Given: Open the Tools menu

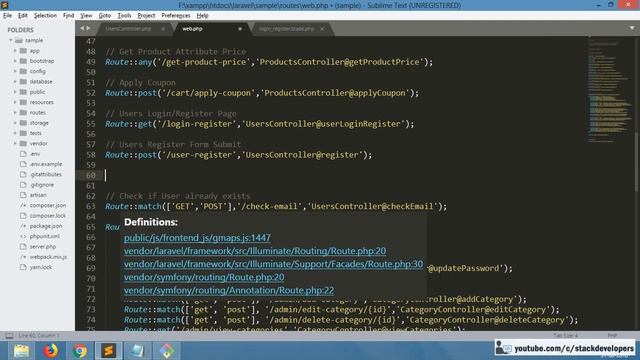Looking at the screenshot, I should pyautogui.click(x=124, y=16).
